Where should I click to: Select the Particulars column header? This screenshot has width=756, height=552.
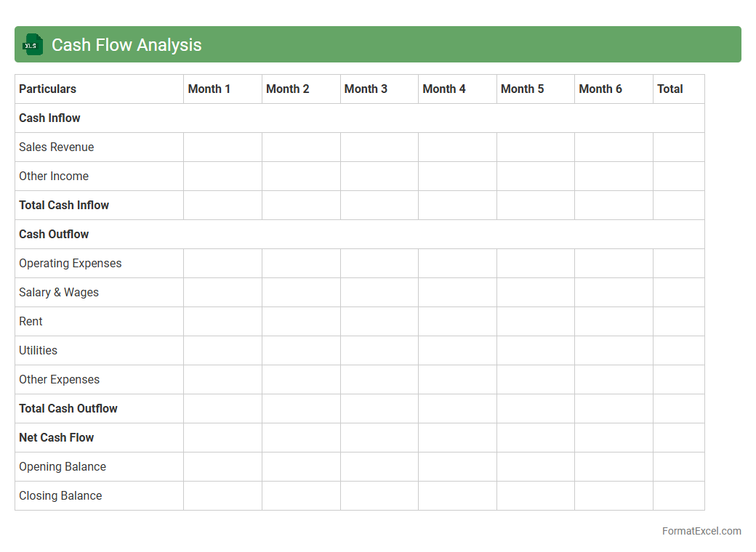click(x=48, y=89)
